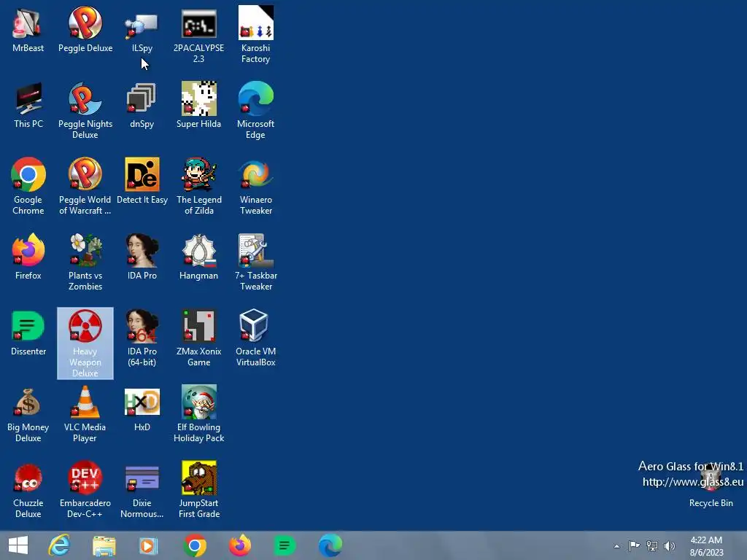Select JumpStart First Grade icon
Screen dimensions: 747x560
tap(198, 489)
